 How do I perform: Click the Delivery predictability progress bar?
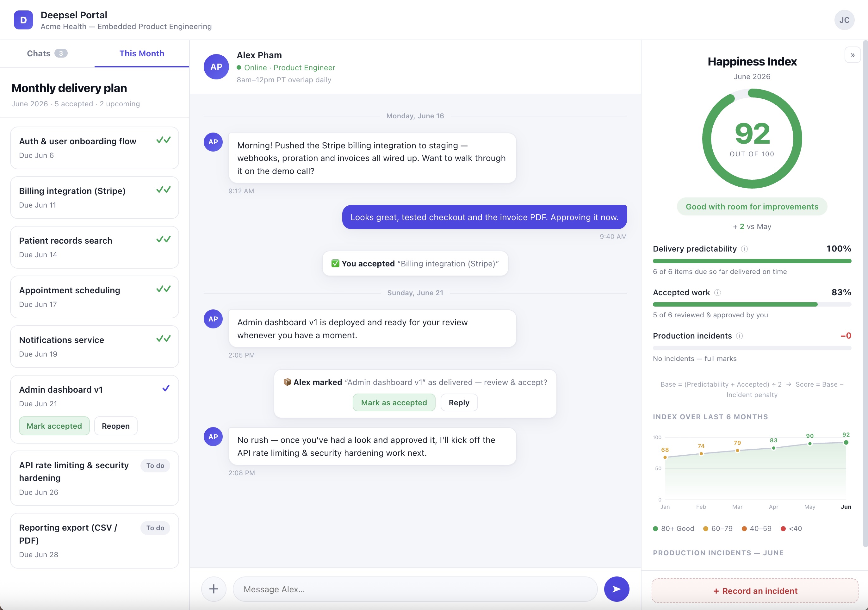point(752,261)
